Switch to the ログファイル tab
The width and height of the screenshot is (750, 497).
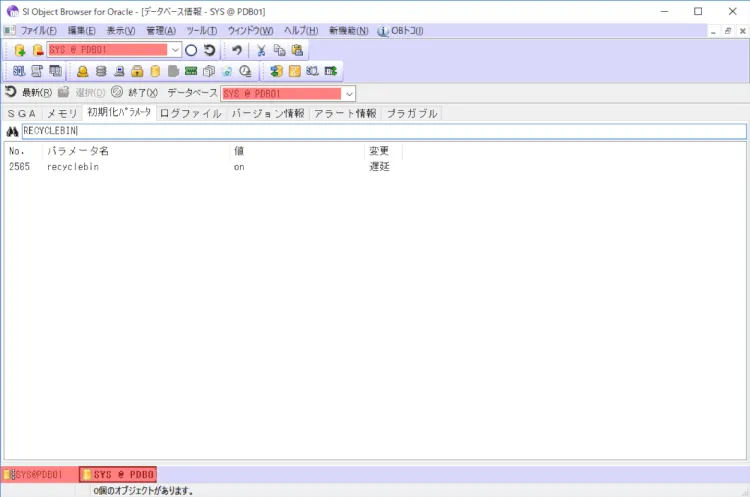(191, 114)
